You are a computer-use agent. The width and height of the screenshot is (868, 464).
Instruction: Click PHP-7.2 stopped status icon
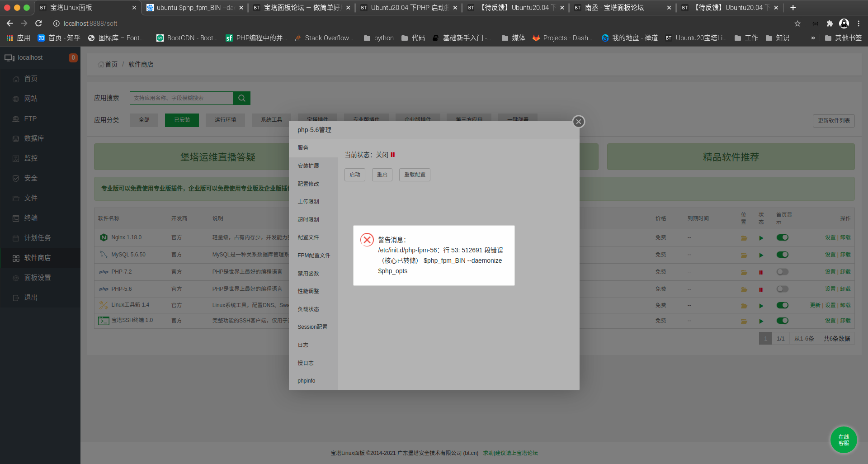coord(761,272)
